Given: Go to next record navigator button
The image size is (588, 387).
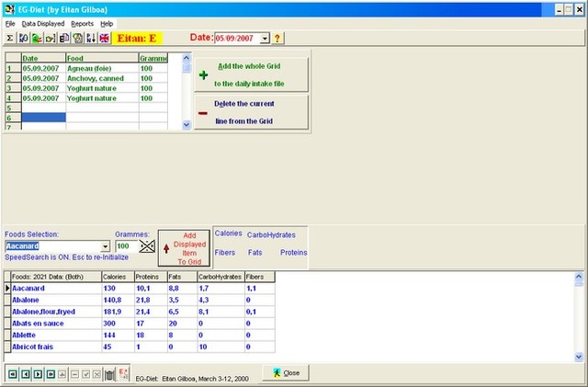Looking at the screenshot, I should [x=38, y=374].
